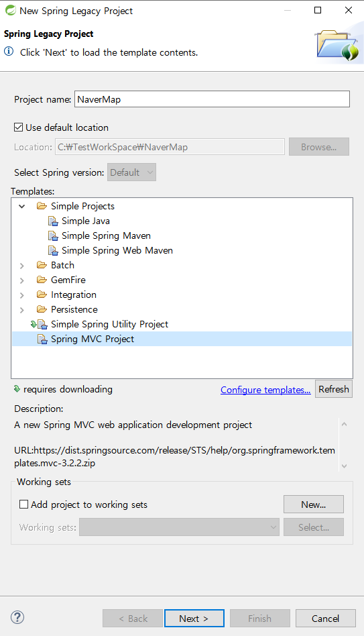Click the Spring MVC Project template icon
The height and width of the screenshot is (636, 364).
pyautogui.click(x=42, y=339)
